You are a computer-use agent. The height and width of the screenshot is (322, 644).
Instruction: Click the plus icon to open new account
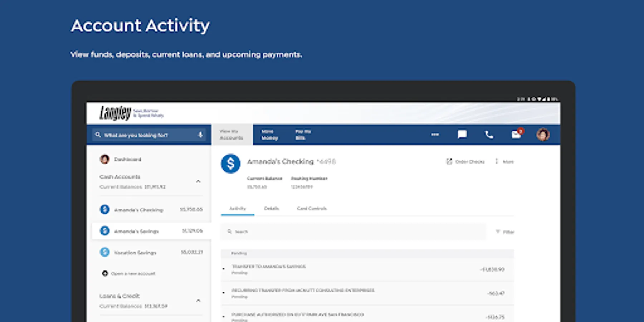tap(105, 273)
